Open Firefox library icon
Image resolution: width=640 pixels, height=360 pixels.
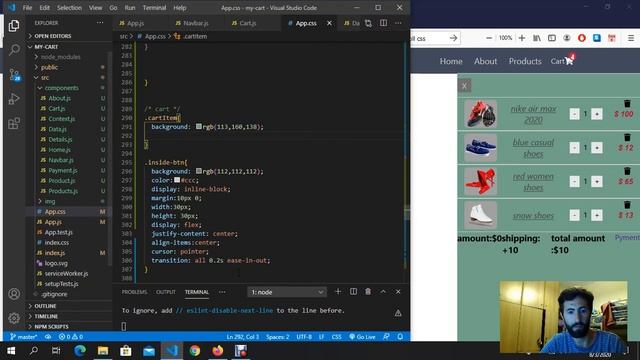[537, 38]
